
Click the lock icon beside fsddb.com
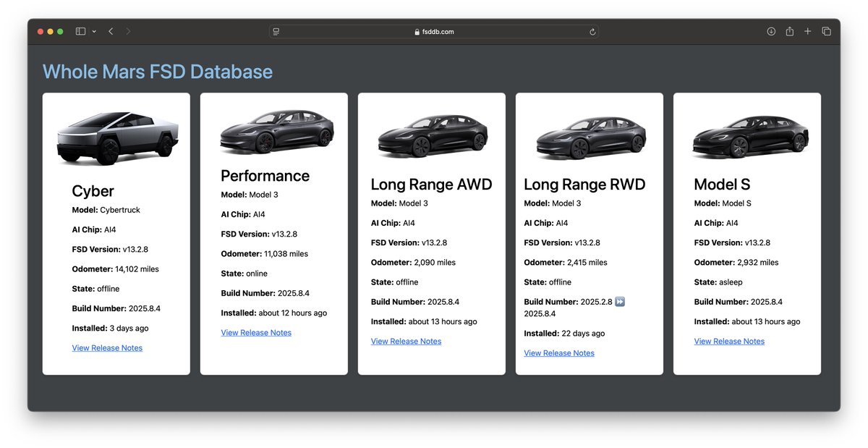click(417, 32)
